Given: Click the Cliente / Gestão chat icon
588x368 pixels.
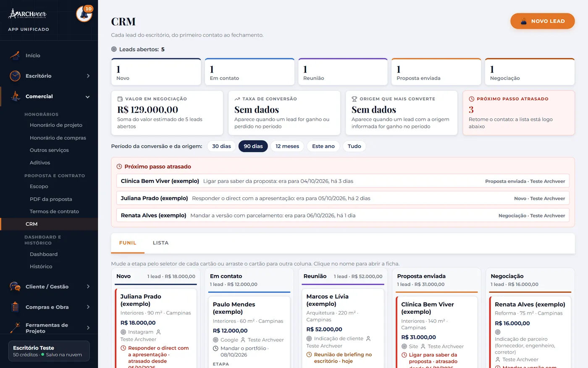Looking at the screenshot, I should 15,287.
